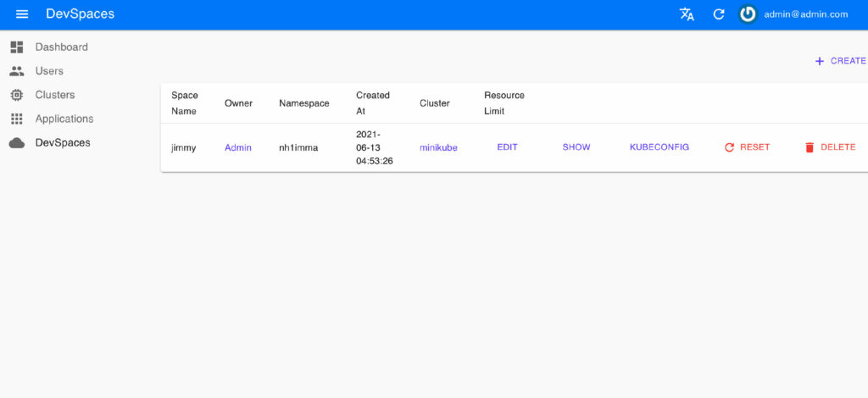
Task: Click the Clusters chip icon in the sidebar
Action: [x=17, y=95]
